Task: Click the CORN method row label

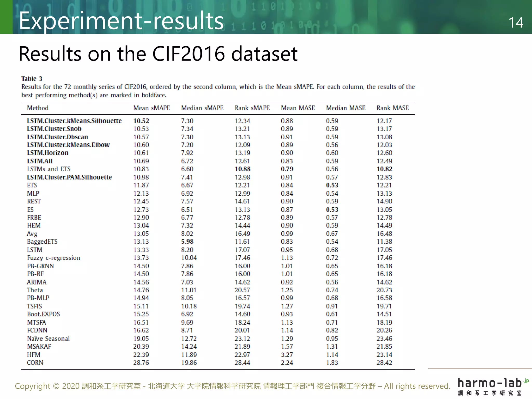Action: coord(35,363)
